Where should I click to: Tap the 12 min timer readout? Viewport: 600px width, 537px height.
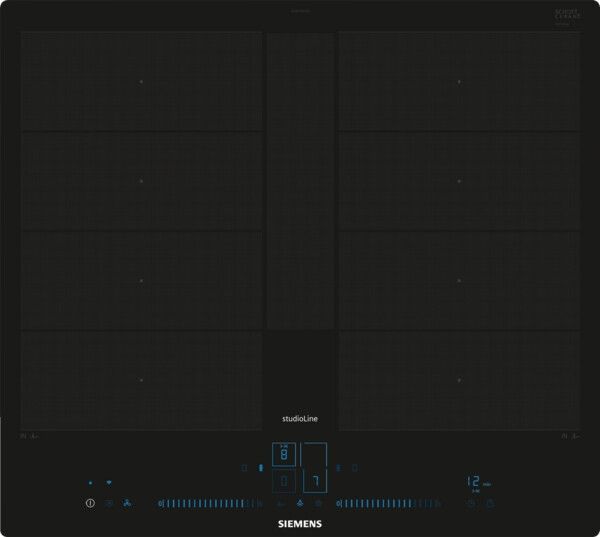tap(477, 481)
